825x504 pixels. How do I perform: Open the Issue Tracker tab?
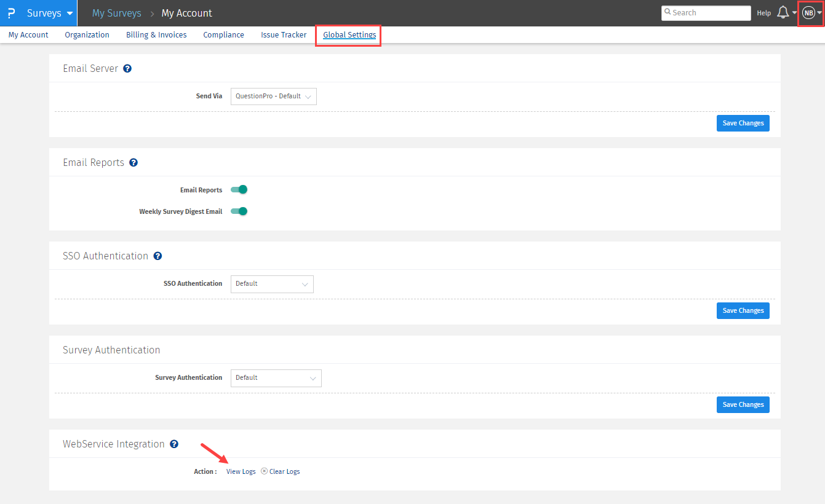[x=284, y=35]
